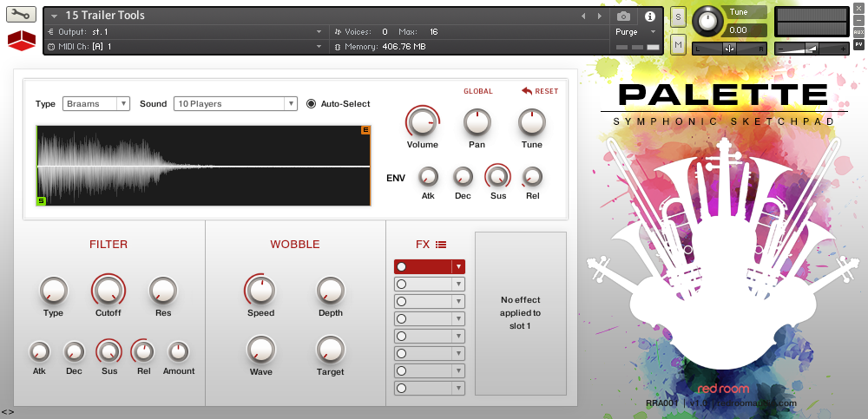868x419 pixels.
Task: Click the pan center icon on the L-R slider
Action: coord(729,49)
